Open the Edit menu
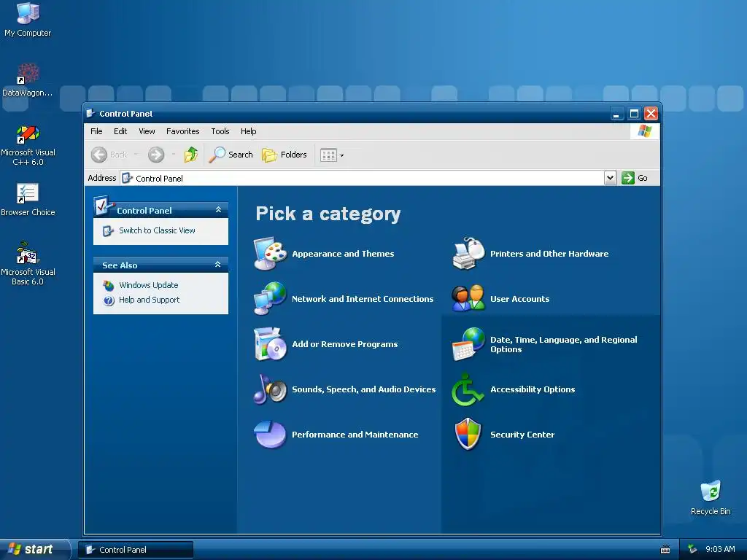This screenshot has width=747, height=560. (120, 131)
